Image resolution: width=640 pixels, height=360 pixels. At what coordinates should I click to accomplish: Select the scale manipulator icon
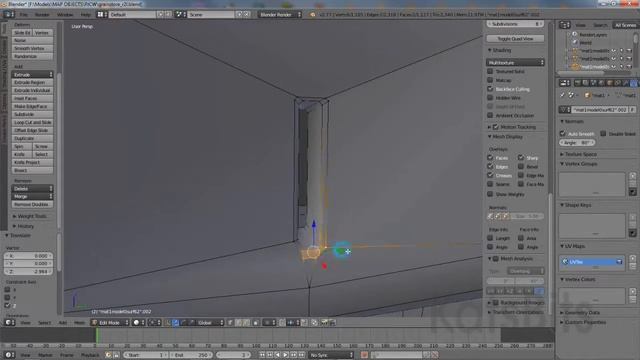pyautogui.click(x=191, y=322)
